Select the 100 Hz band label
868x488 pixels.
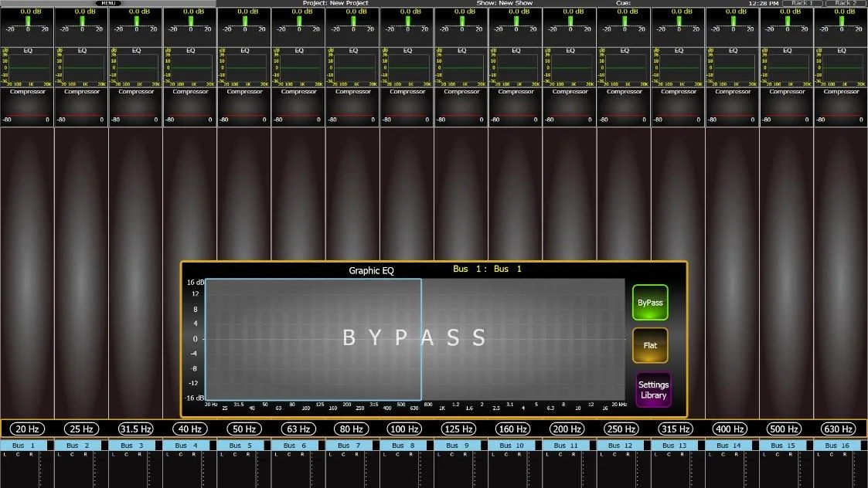point(405,429)
